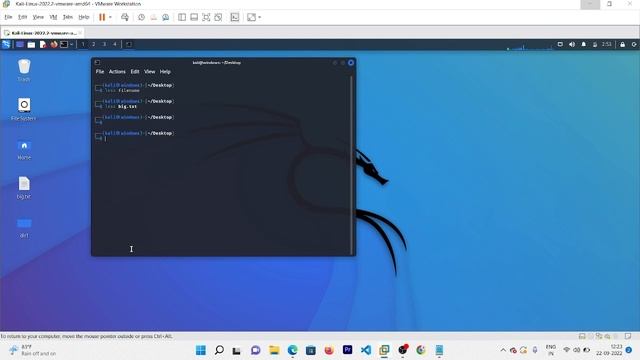Screen dimensions: 640x360
Task: Switch to Unity mode icon
Action: pos(218,17)
